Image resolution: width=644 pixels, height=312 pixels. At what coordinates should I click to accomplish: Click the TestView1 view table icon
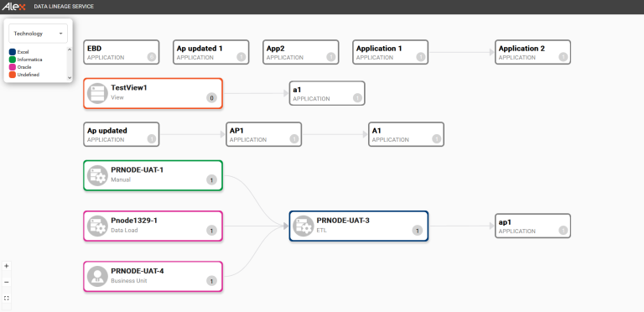(97, 93)
